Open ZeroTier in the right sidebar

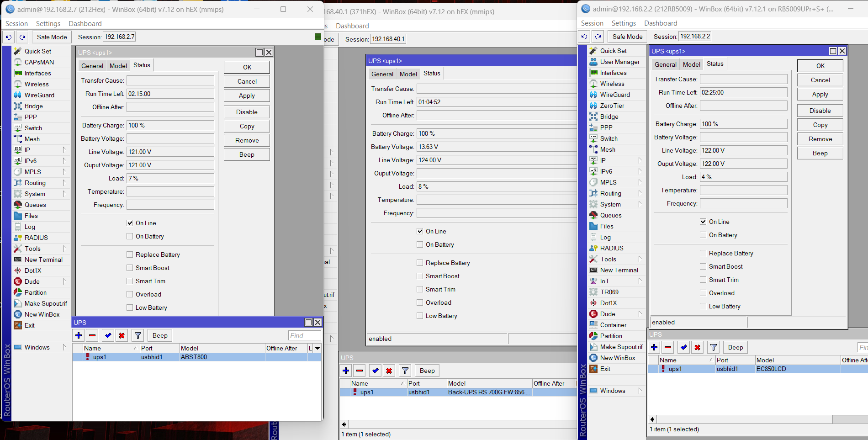pyautogui.click(x=612, y=106)
